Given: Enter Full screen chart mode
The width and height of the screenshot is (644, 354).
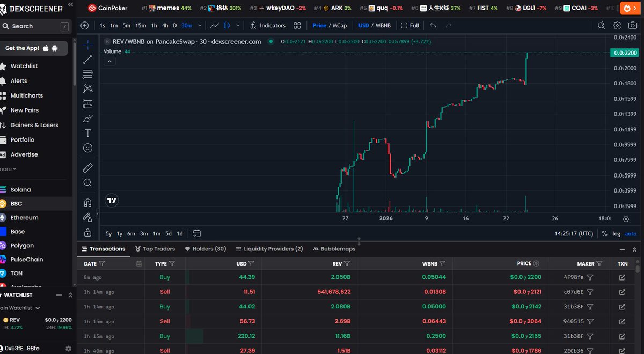Looking at the screenshot, I should tap(411, 25).
